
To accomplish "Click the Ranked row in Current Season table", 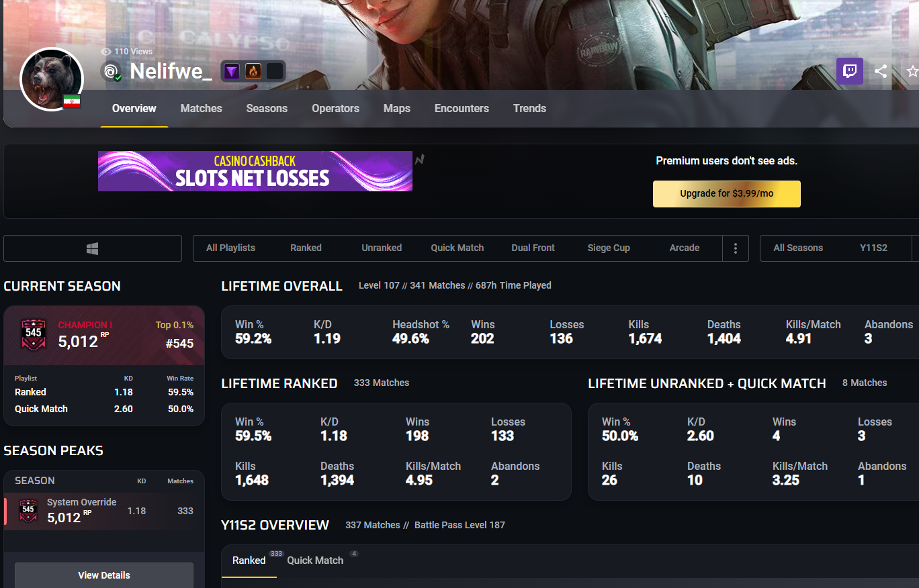I will point(104,392).
